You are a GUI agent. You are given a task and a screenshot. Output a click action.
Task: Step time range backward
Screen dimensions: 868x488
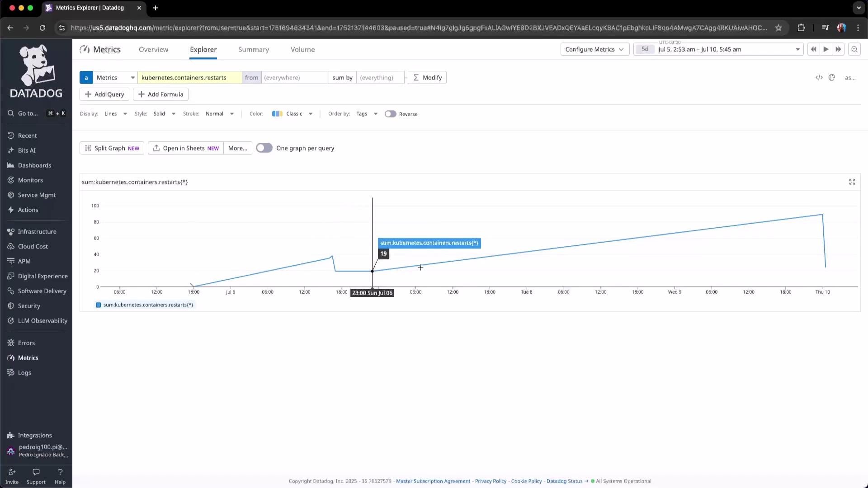click(814, 49)
